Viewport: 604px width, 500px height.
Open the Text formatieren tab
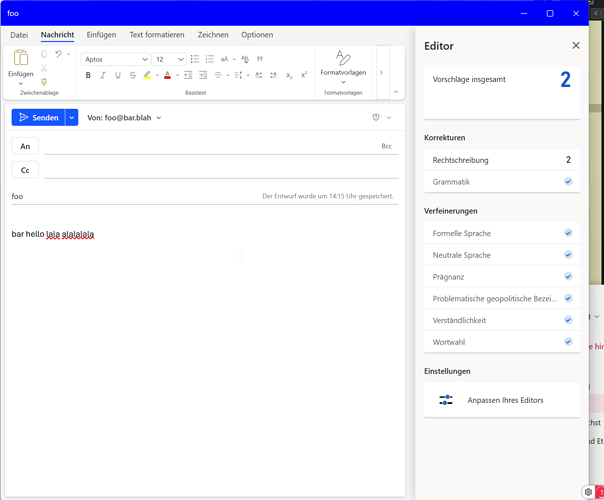(x=157, y=35)
